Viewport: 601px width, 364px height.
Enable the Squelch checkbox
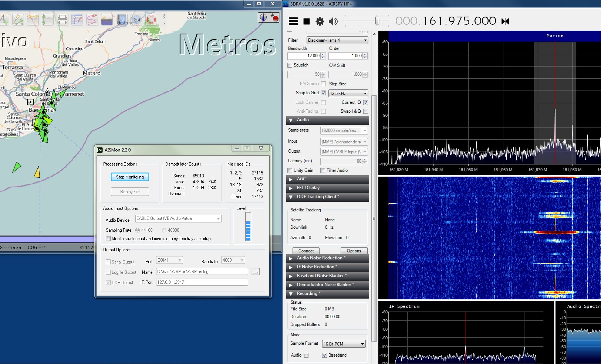(290, 65)
